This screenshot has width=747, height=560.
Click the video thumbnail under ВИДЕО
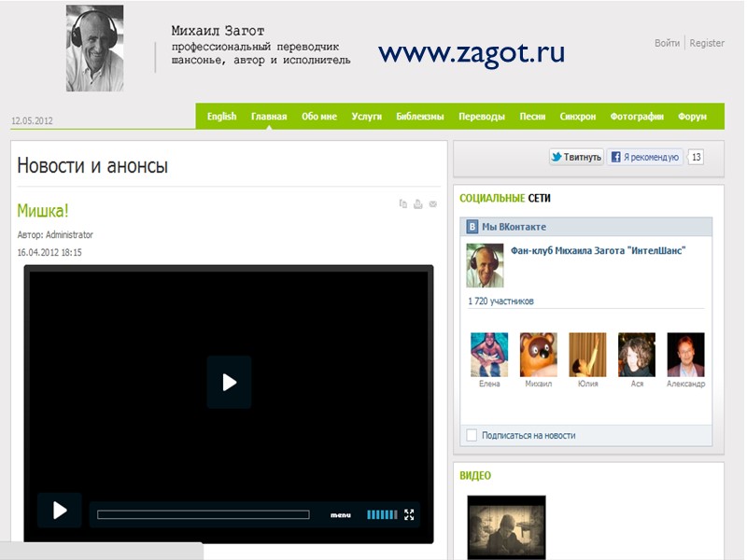point(507,527)
